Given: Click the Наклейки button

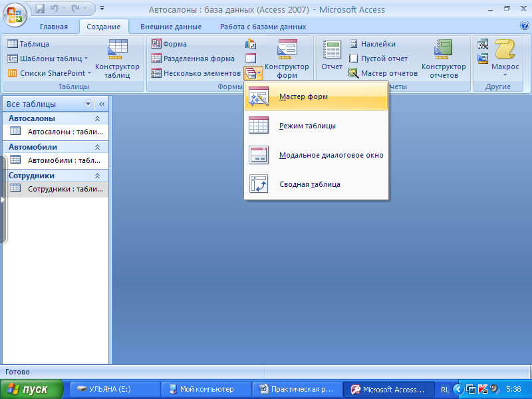Looking at the screenshot, I should point(372,44).
